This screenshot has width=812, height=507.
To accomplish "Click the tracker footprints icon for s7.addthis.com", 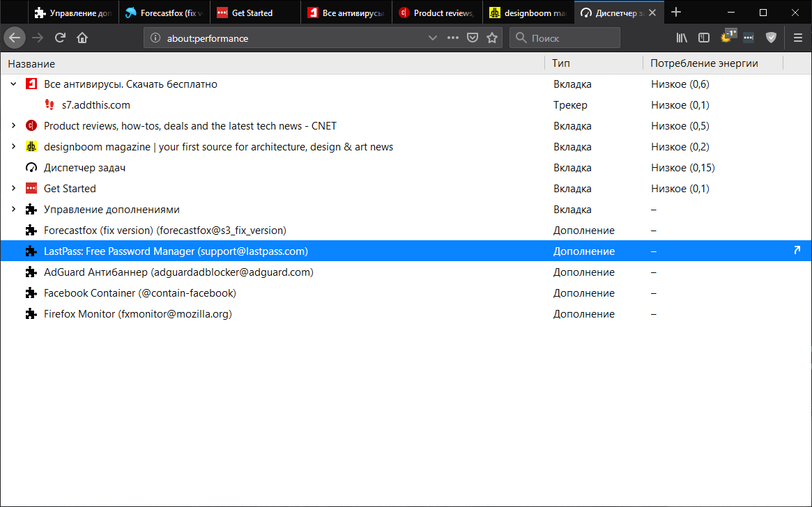I will pos(49,104).
